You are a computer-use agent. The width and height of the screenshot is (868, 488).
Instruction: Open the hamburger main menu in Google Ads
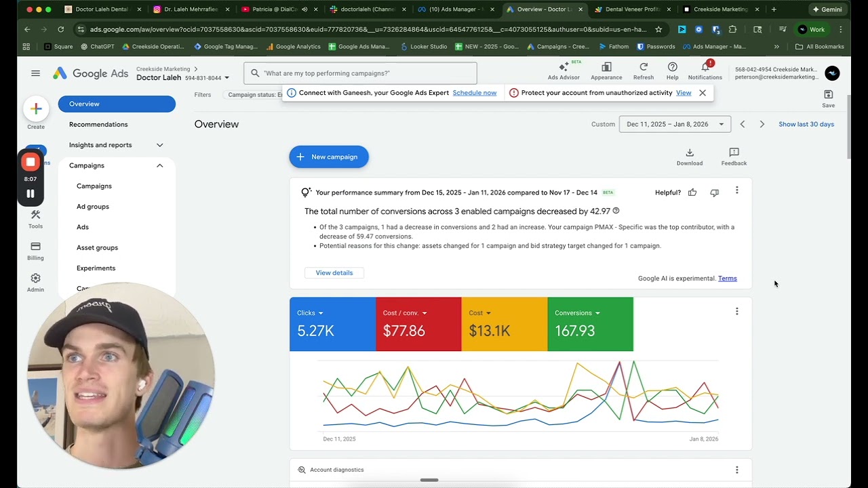click(35, 73)
